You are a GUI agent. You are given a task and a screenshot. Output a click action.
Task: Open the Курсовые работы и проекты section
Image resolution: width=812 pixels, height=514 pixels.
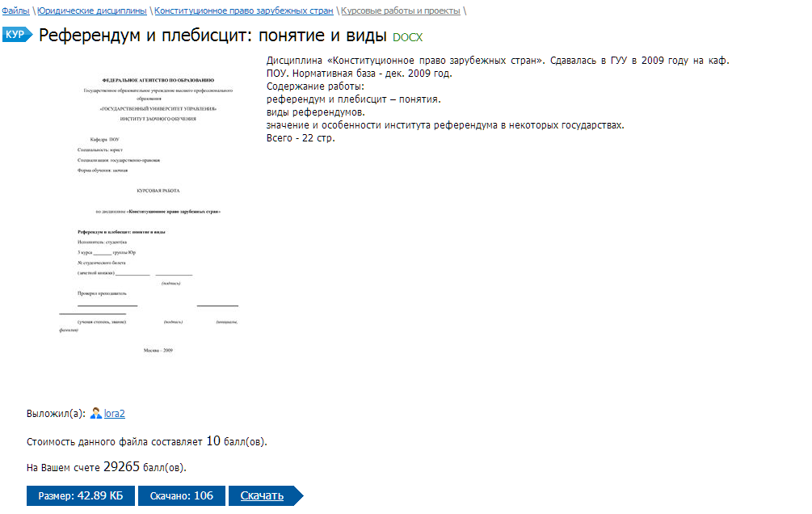coord(401,11)
